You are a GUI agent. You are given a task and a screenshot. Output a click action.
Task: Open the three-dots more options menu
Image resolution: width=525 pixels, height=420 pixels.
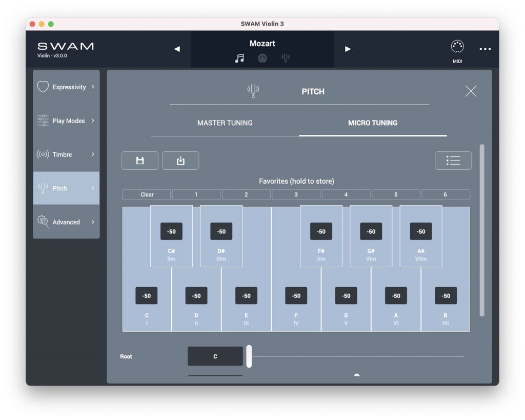485,49
